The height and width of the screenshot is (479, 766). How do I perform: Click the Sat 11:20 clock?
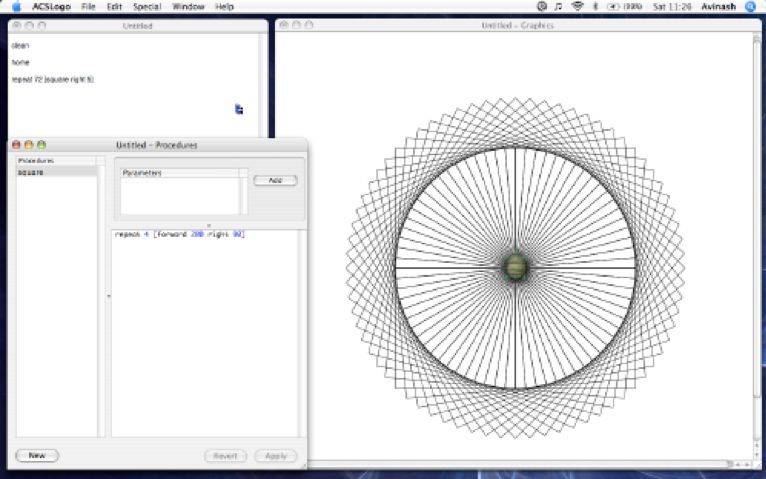point(672,6)
